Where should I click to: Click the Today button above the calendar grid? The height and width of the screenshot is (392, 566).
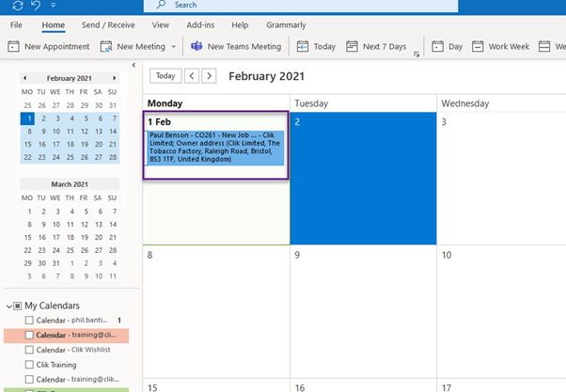click(165, 76)
